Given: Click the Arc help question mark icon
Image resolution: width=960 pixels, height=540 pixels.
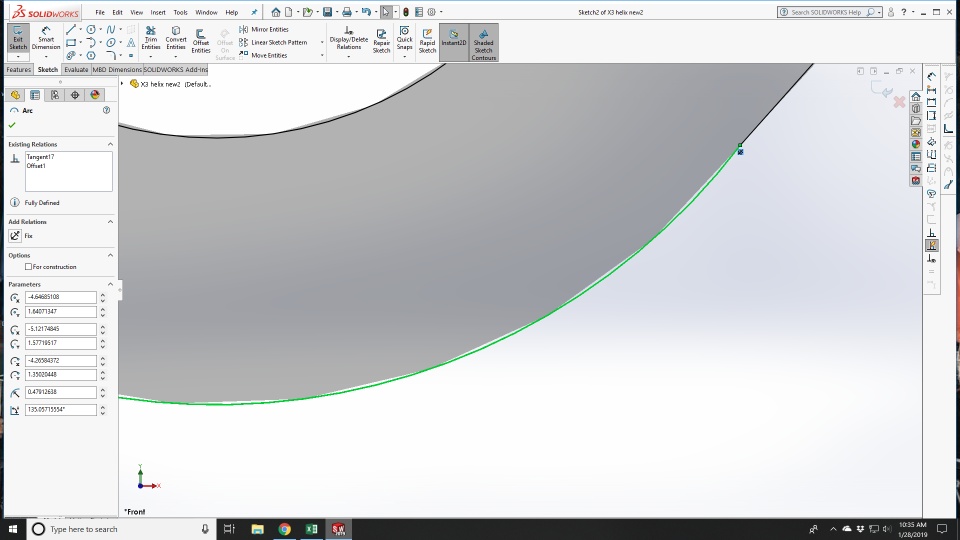Looking at the screenshot, I should pos(107,110).
